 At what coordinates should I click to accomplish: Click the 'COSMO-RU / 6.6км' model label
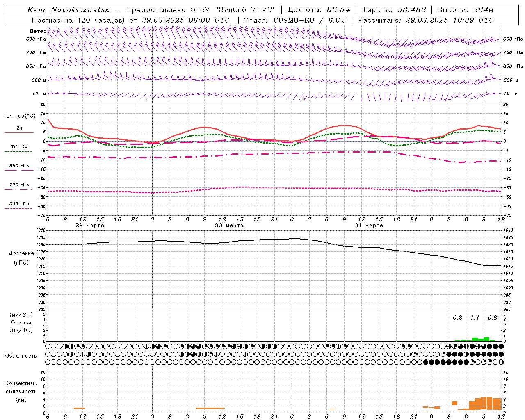click(x=310, y=20)
